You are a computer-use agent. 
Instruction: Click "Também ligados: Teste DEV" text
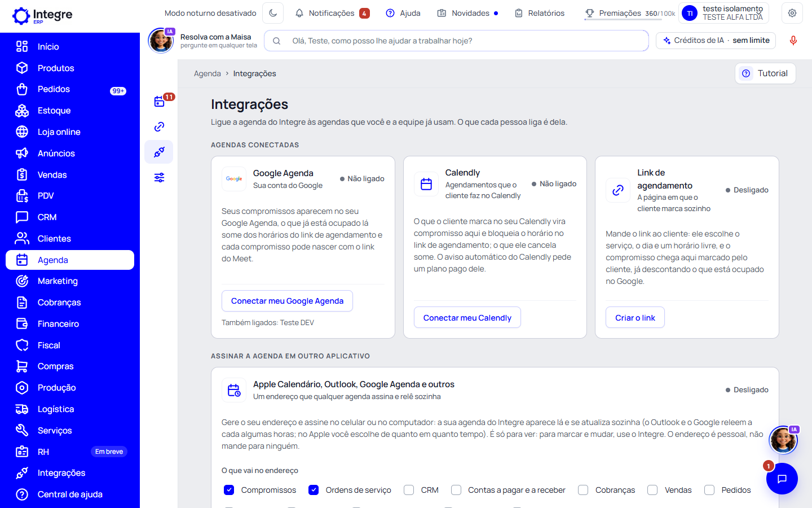268,323
